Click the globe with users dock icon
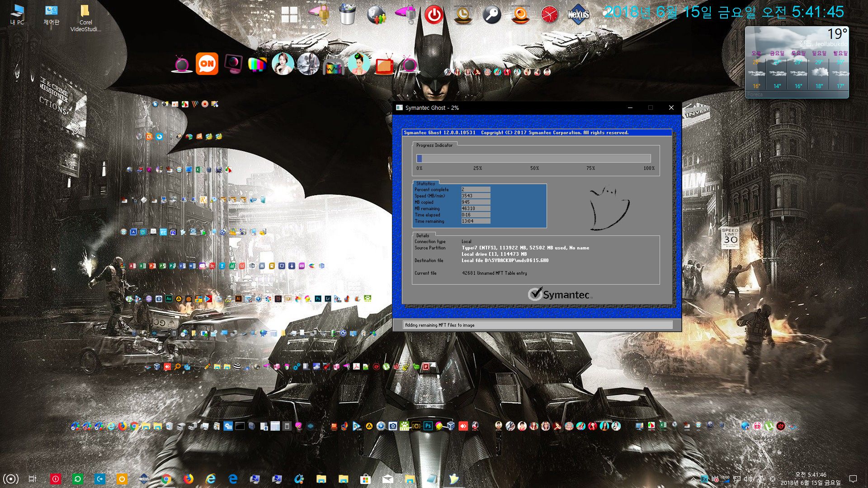868x488 pixels. [x=376, y=15]
